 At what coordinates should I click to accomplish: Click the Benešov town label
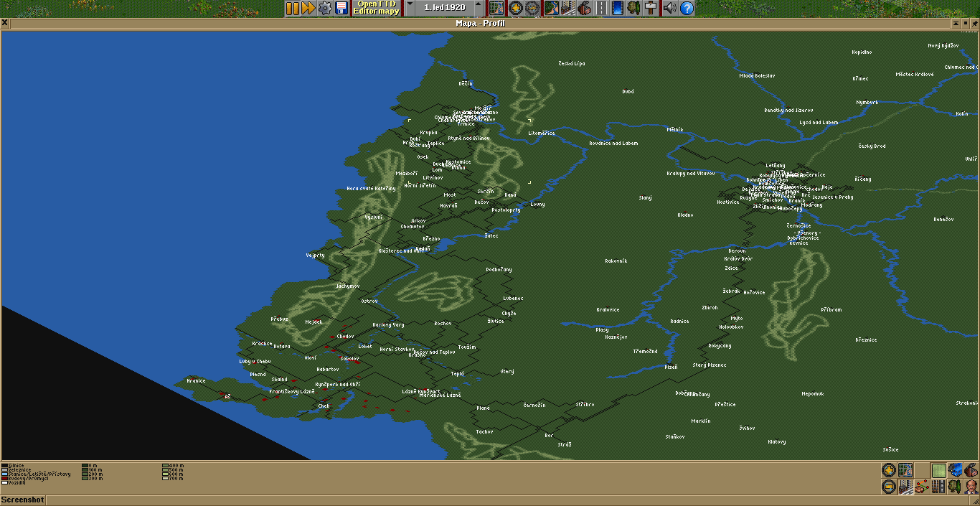(943, 219)
